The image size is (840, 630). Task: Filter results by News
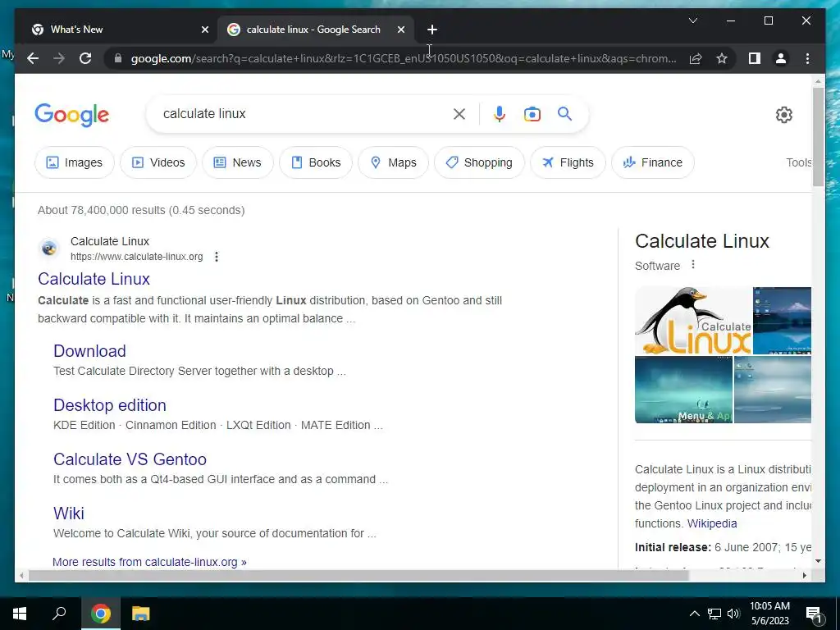click(237, 162)
